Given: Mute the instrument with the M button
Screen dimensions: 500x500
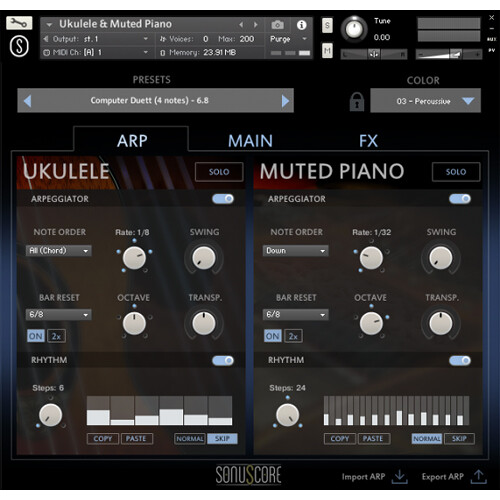Looking at the screenshot, I should tap(327, 51).
